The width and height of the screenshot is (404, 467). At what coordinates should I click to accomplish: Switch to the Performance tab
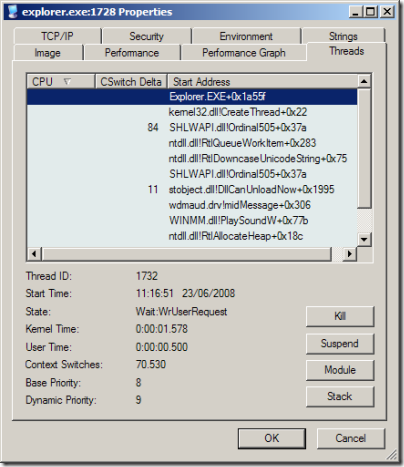point(132,53)
